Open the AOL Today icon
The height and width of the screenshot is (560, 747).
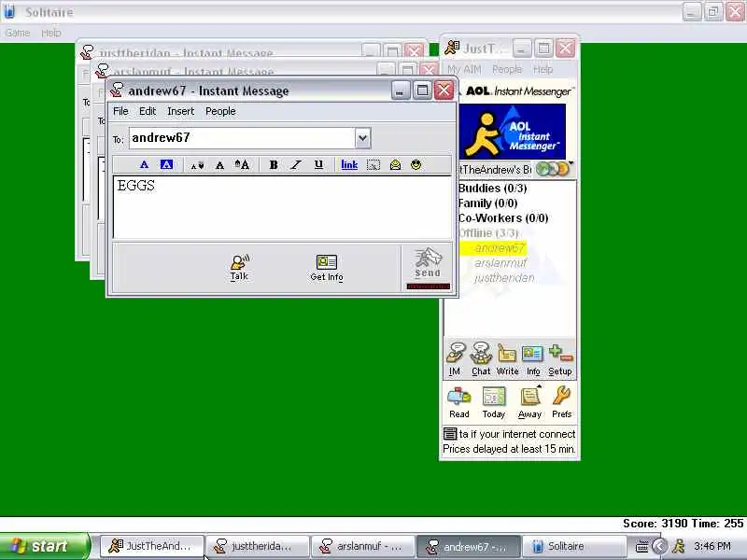click(494, 402)
